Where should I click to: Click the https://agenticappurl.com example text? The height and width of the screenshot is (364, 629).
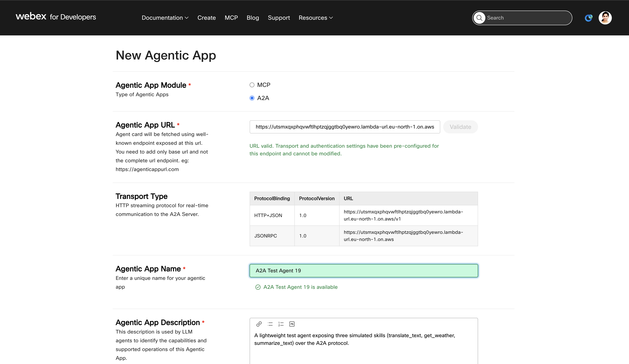tap(147, 170)
